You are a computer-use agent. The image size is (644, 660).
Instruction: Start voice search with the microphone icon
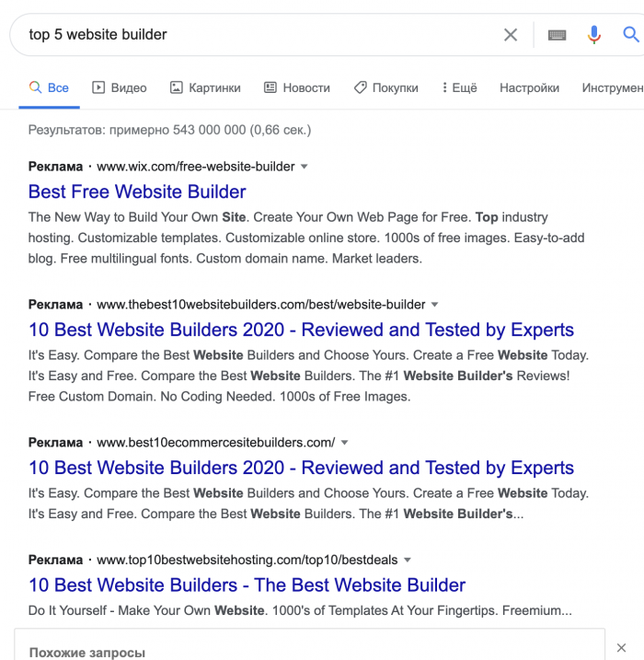[594, 34]
